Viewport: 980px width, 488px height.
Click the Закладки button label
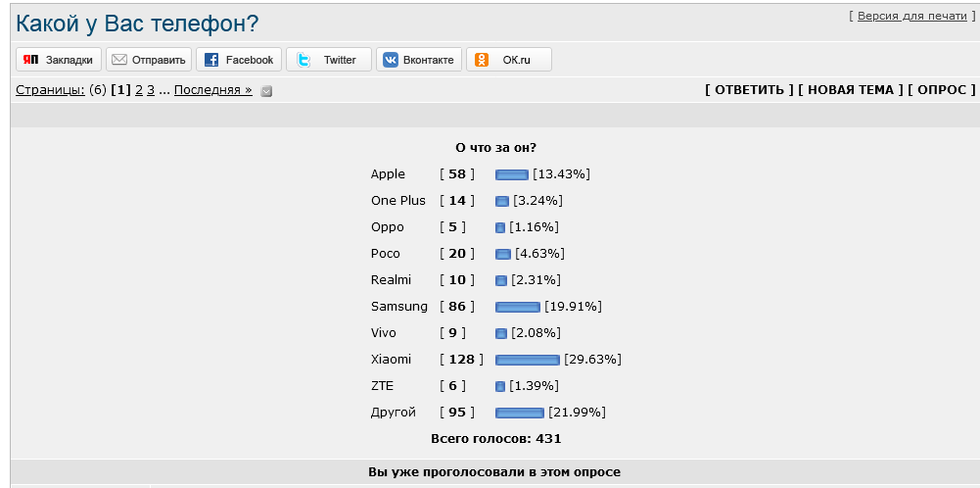click(x=70, y=60)
